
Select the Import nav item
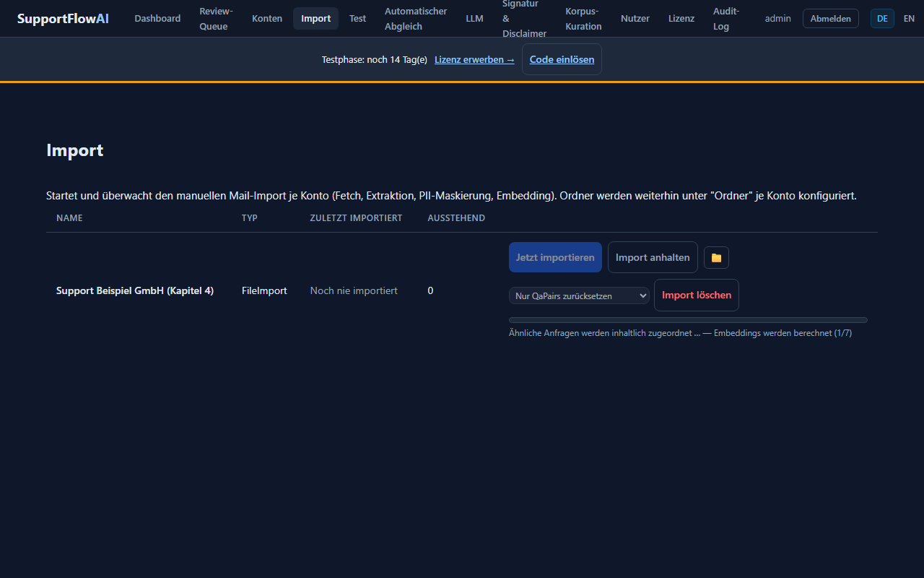[x=315, y=18]
